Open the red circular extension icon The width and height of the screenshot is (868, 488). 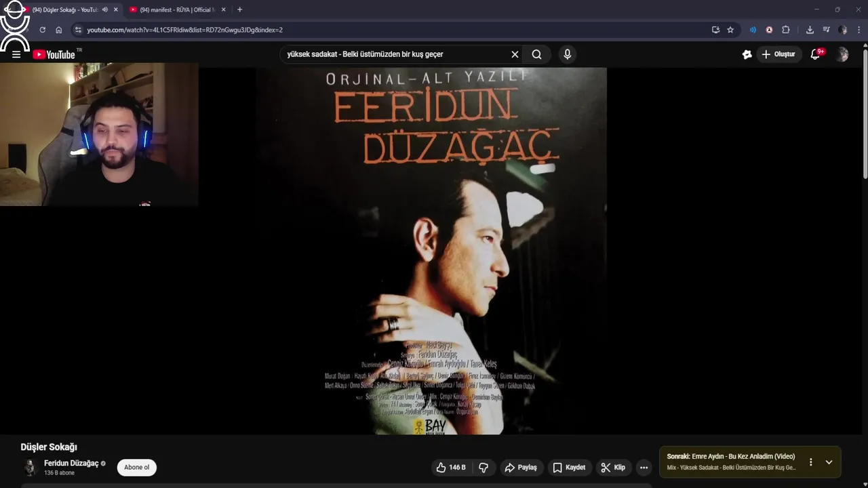pos(769,30)
